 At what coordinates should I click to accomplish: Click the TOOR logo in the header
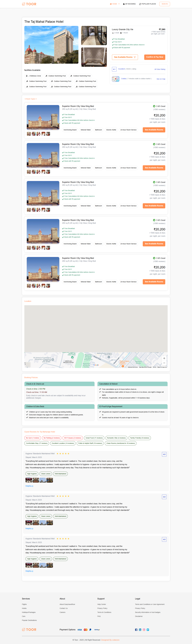(x=29, y=4)
